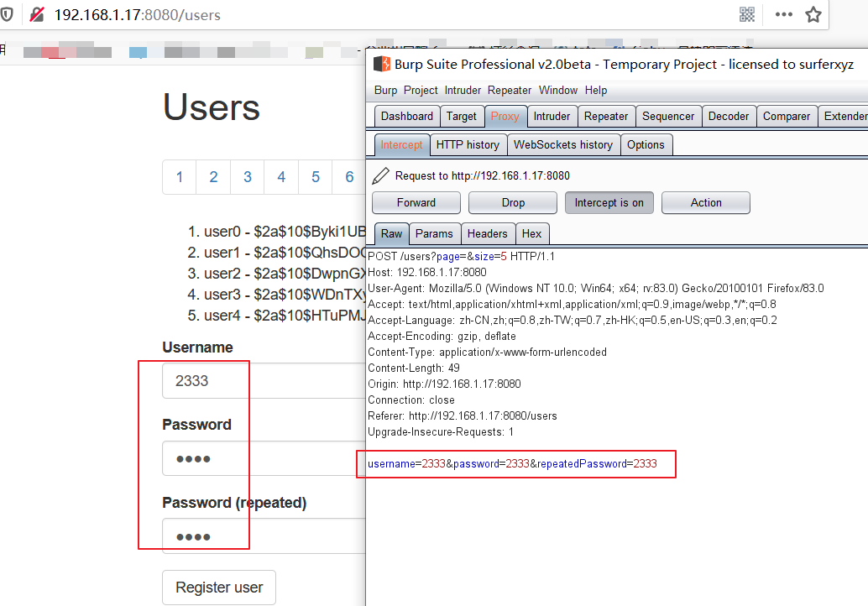Click the Connection: close header line
The height and width of the screenshot is (606, 868).
pos(411,400)
